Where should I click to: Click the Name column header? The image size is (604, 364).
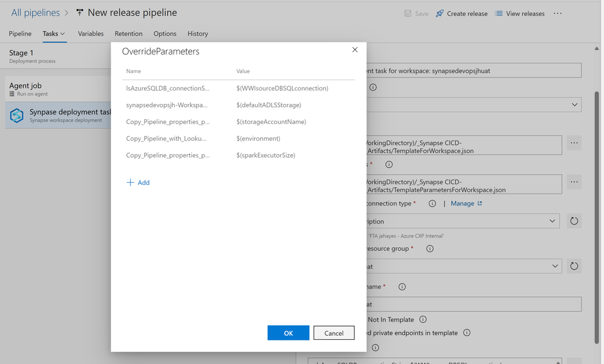point(133,71)
